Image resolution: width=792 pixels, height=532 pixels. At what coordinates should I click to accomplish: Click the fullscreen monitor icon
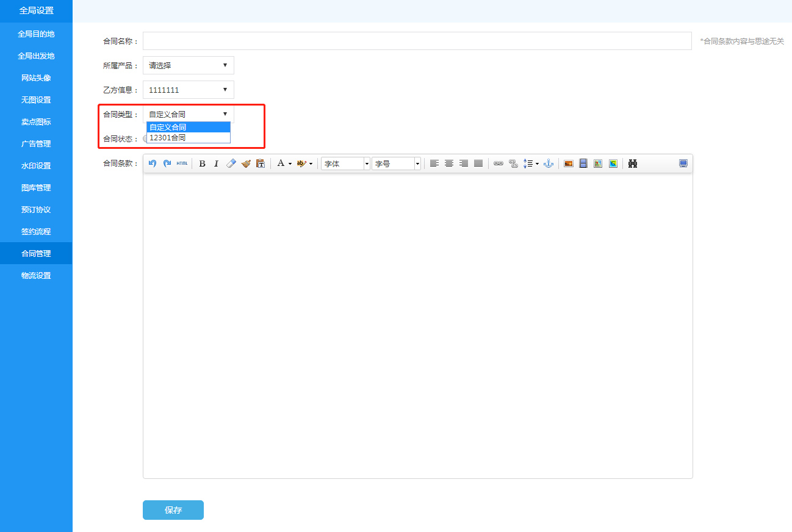pyautogui.click(x=683, y=164)
